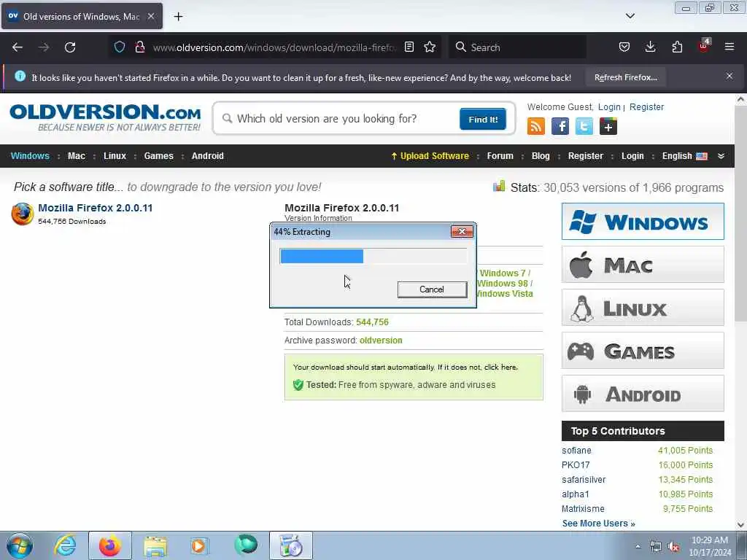747x560 pixels.
Task: Open Windows Media Player taskbar icon
Action: (198, 545)
